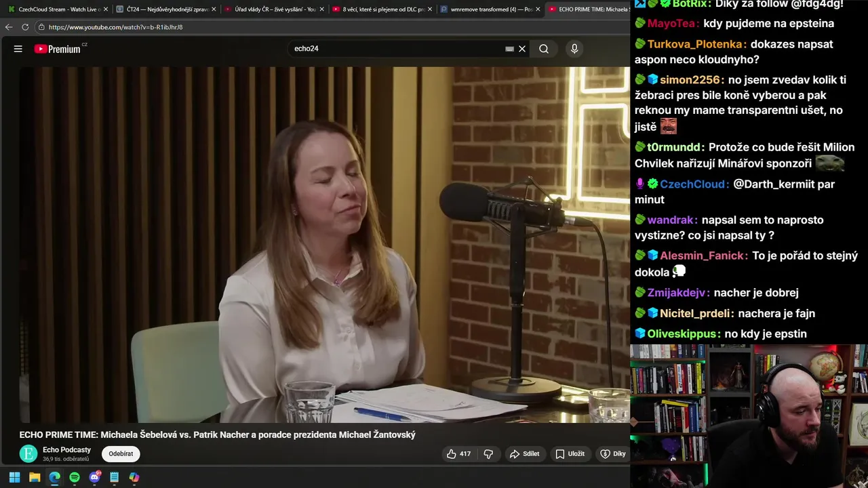This screenshot has height=488, width=868.
Task: Close the '8 věcí' tab
Action: [x=430, y=9]
